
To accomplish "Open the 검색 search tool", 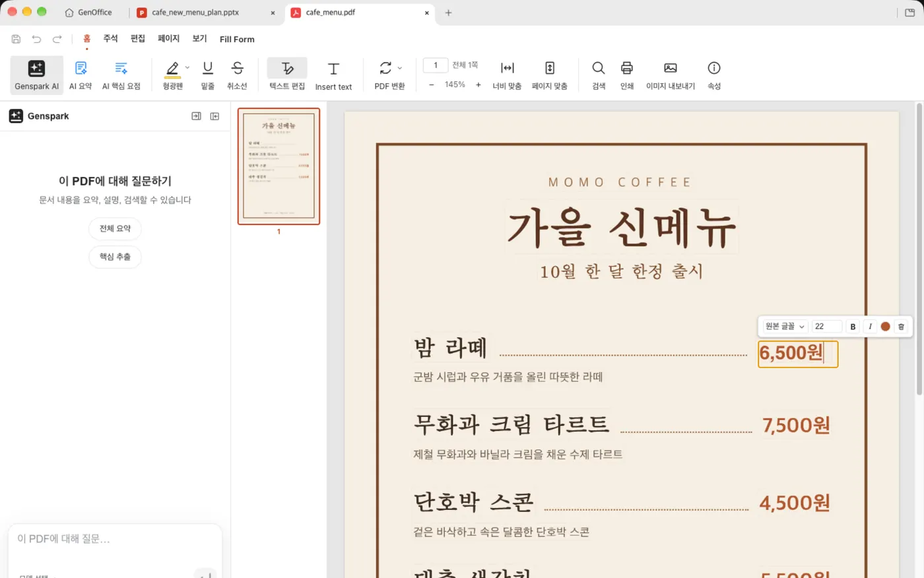I will 599,75.
